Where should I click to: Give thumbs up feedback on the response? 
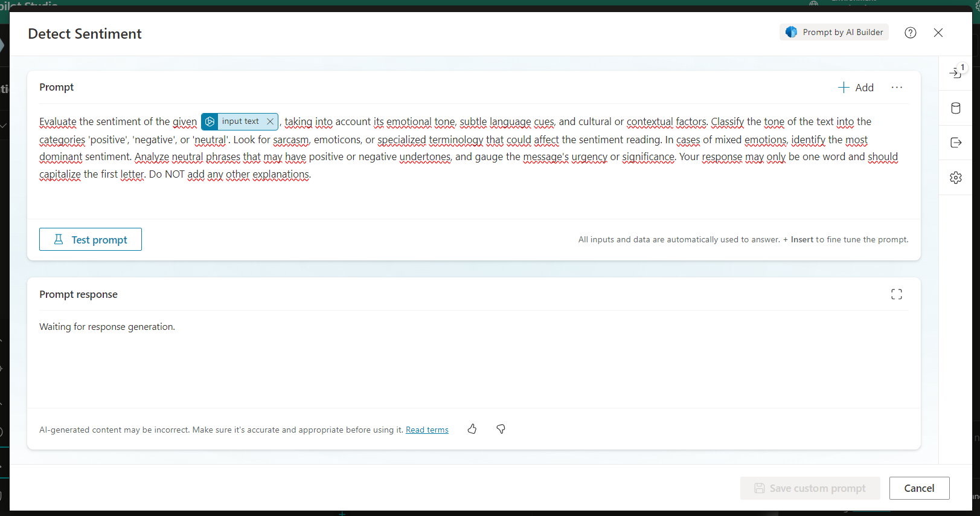point(472,429)
